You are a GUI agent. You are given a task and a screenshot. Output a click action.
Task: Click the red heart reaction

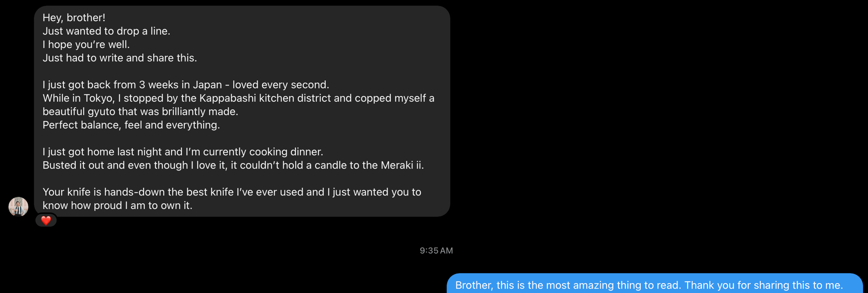(46, 220)
